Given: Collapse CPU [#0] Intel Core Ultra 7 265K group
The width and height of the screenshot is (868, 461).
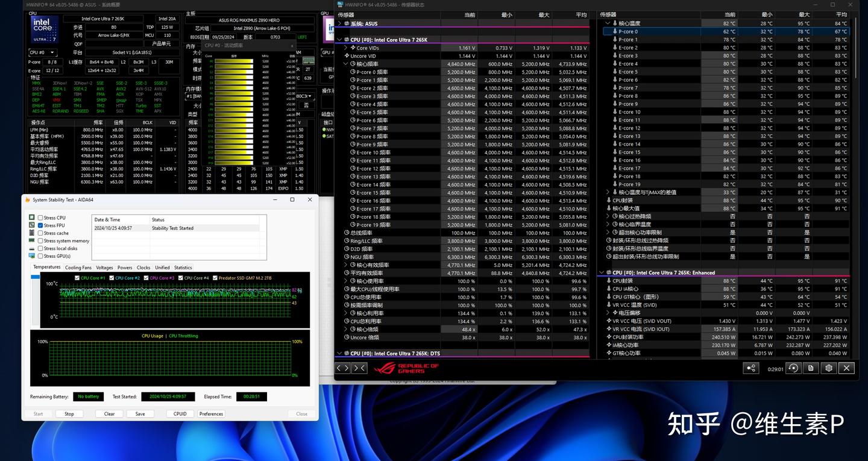Looking at the screenshot, I should (340, 40).
